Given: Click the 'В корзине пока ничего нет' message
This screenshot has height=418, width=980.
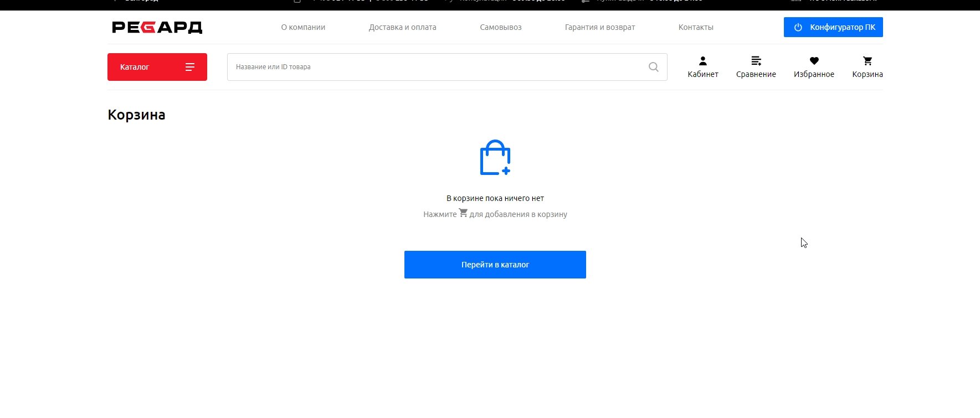Looking at the screenshot, I should pos(495,198).
